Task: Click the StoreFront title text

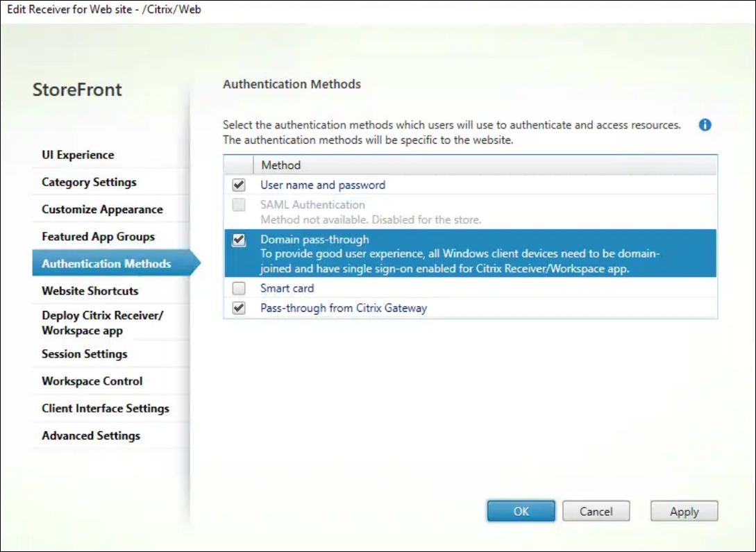Action: tap(77, 90)
